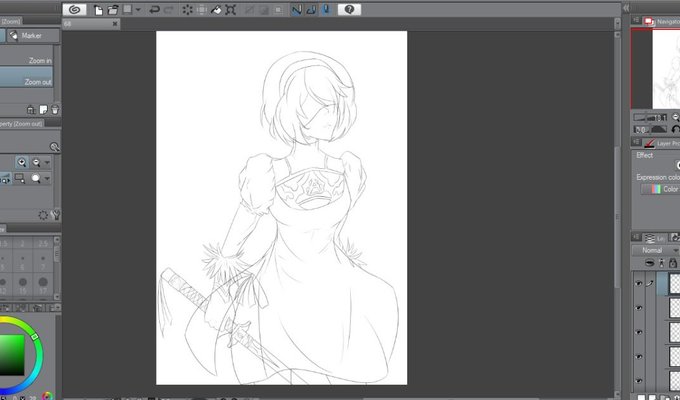The image size is (680, 400).
Task: Toggle Snap to ruler
Action: [297, 10]
